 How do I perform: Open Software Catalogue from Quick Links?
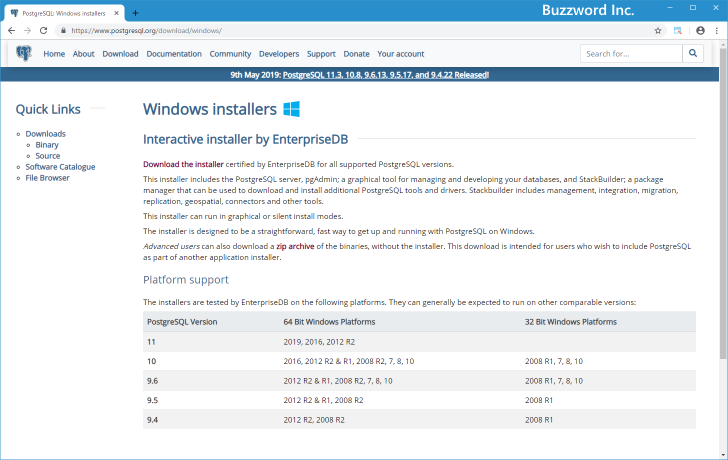click(61, 167)
